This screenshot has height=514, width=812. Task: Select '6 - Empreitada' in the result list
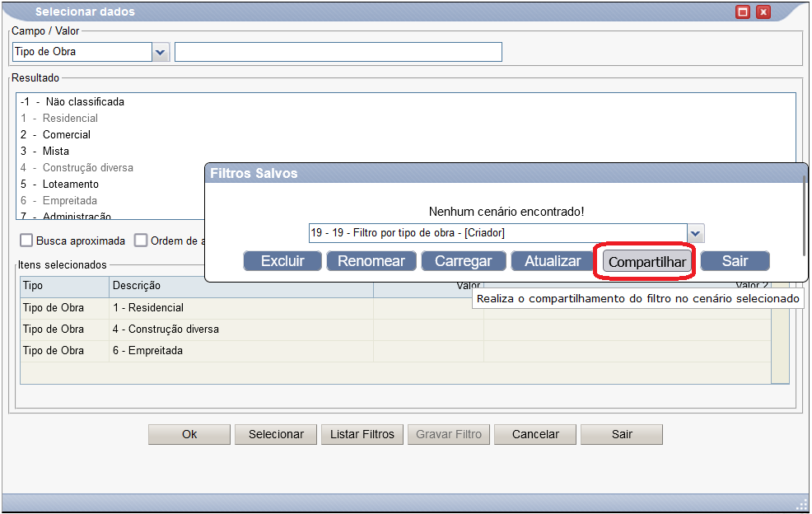tap(58, 201)
